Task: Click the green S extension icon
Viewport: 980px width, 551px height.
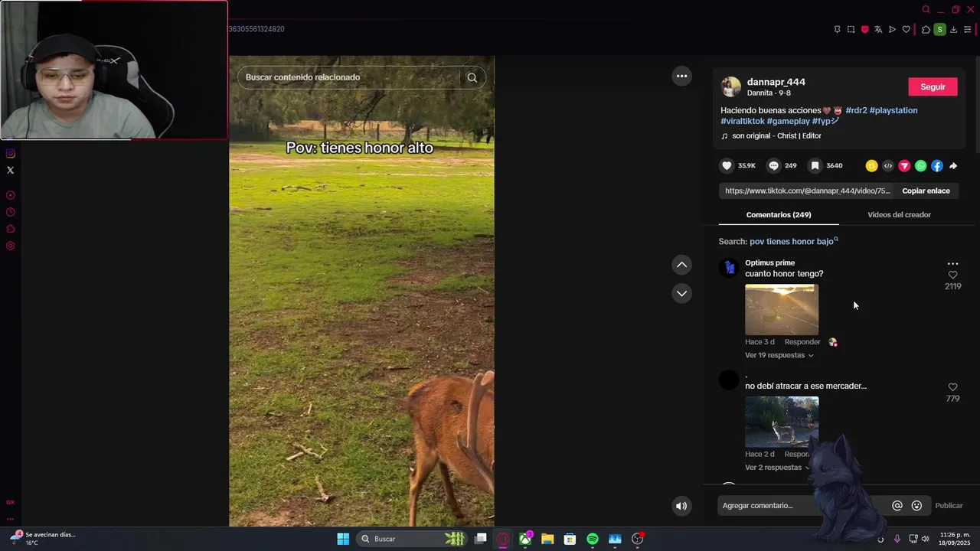Action: click(939, 29)
